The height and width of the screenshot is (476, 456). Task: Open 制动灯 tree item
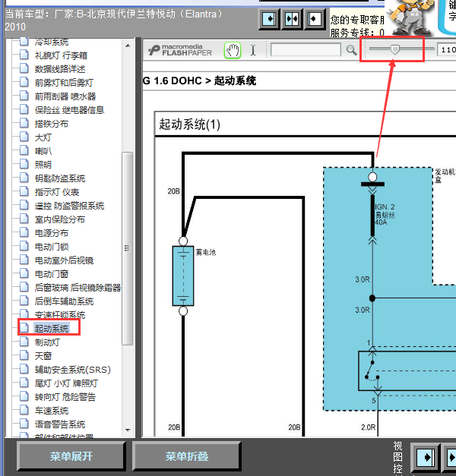tap(47, 342)
